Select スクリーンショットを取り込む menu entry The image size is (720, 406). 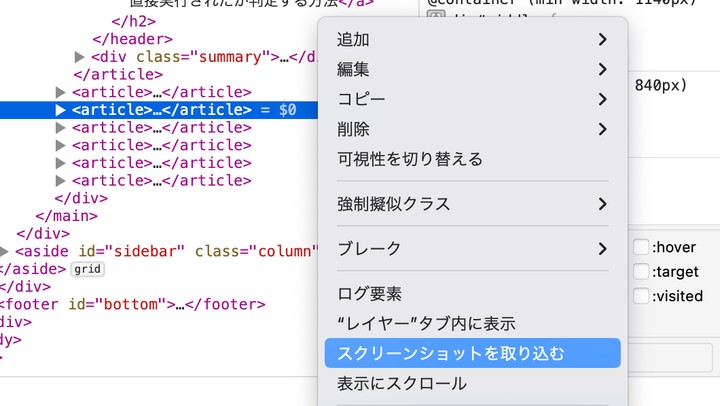(x=472, y=353)
